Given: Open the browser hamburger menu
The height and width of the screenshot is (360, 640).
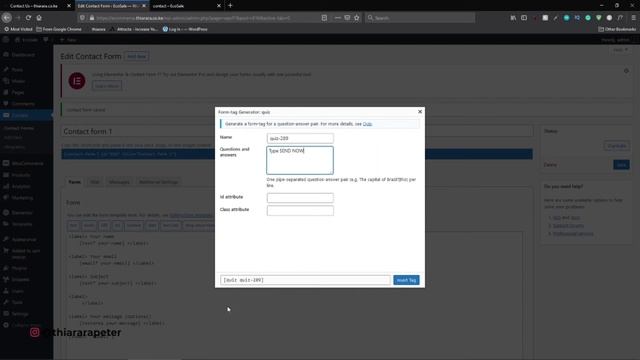Looking at the screenshot, I should [633, 18].
